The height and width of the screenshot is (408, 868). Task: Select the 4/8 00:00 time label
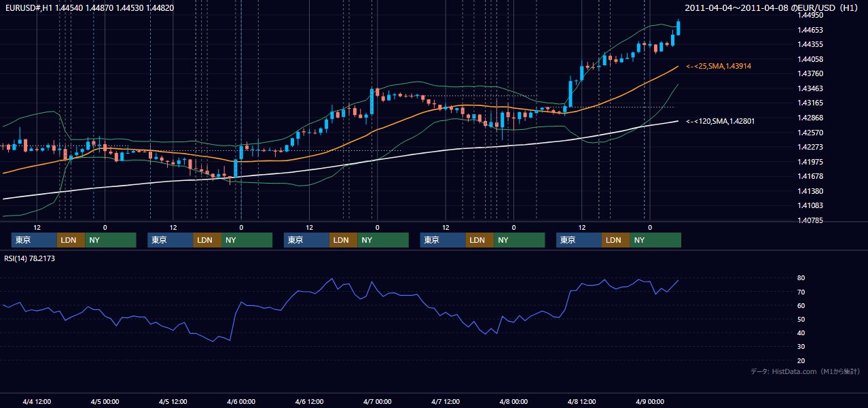tap(513, 401)
